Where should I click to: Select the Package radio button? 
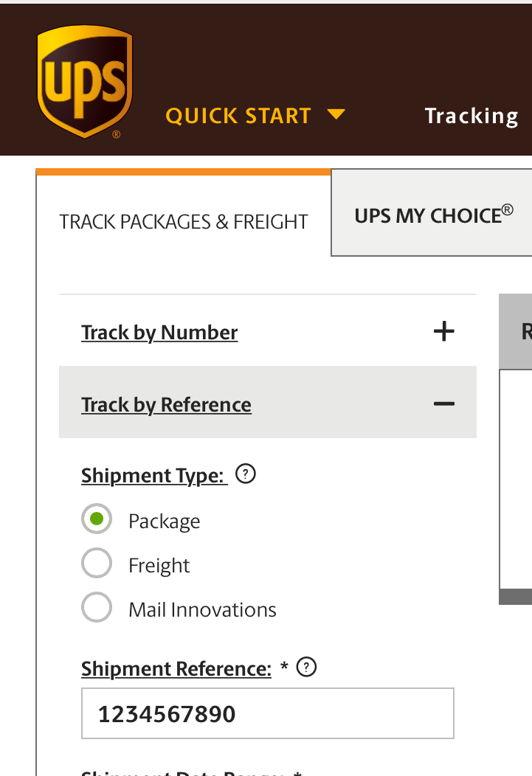(x=97, y=519)
